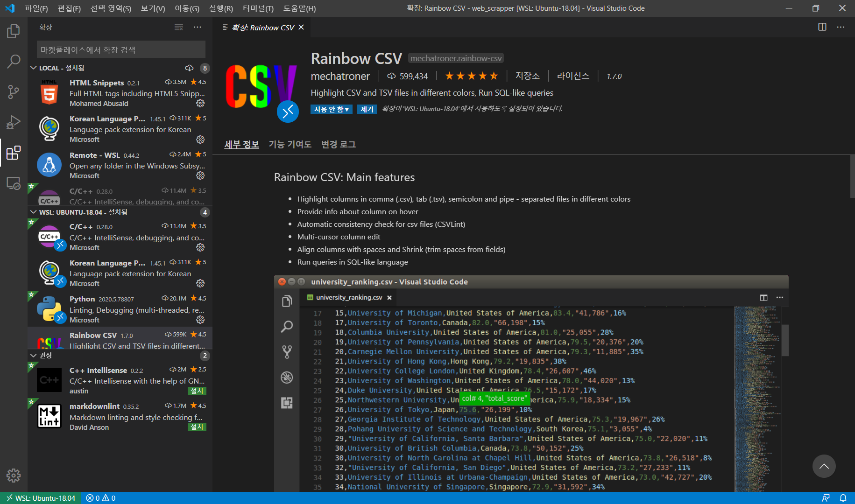Select HTML Snippets extension in the list
The height and width of the screenshot is (504, 855).
click(x=120, y=92)
